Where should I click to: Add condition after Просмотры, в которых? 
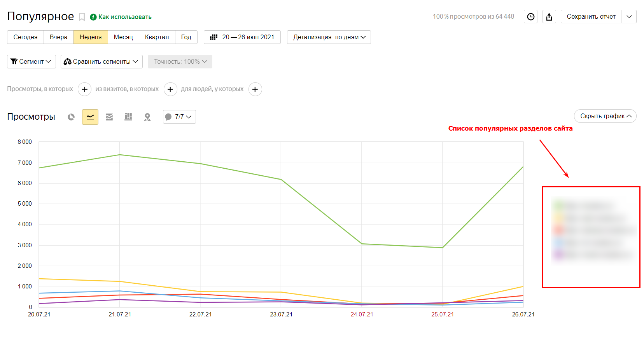click(85, 89)
